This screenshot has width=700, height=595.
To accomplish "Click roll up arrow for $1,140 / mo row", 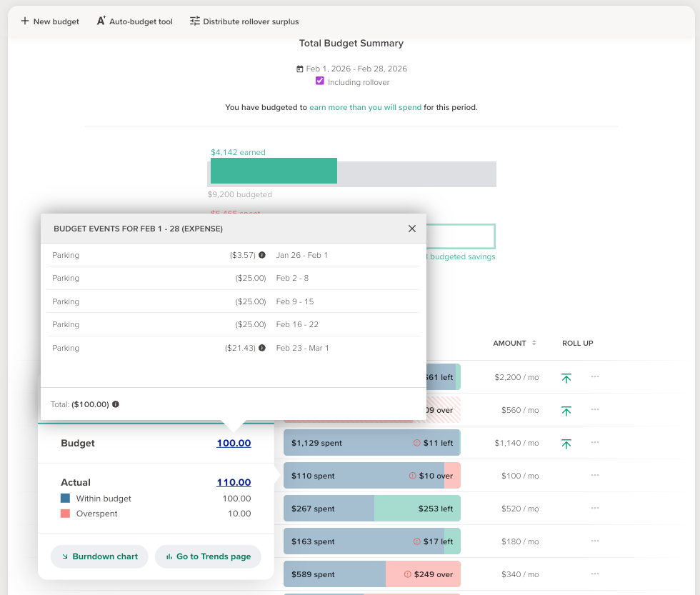I will (566, 444).
